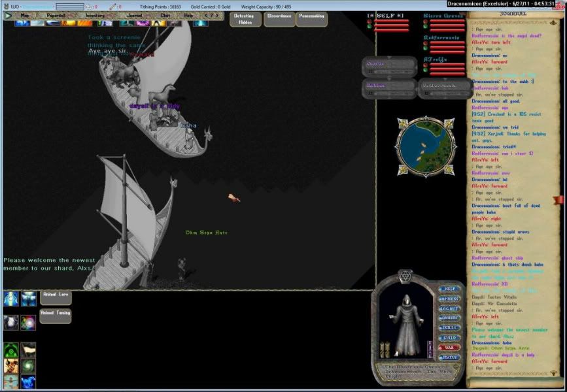The height and width of the screenshot is (392, 567).
Task: Click the yellow buff icon with black arch
Action: coord(158,24)
